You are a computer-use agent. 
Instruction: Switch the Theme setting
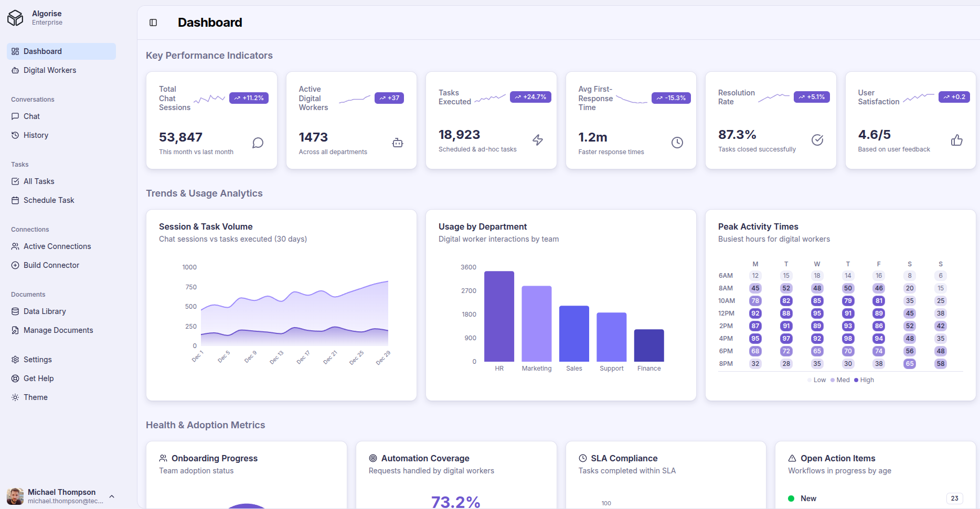(36, 397)
